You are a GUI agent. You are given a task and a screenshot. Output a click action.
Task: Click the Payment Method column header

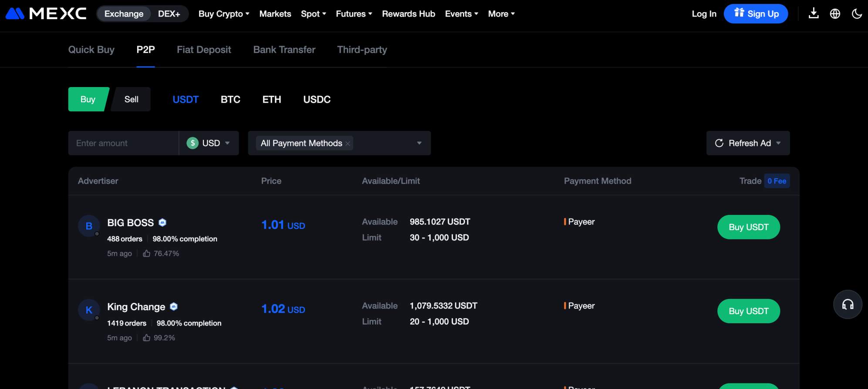(598, 181)
